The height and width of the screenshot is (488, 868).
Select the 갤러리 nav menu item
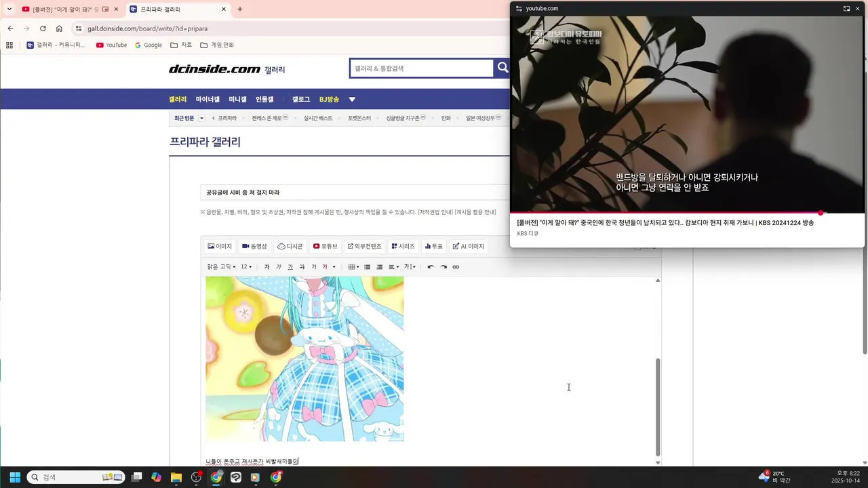[178, 100]
